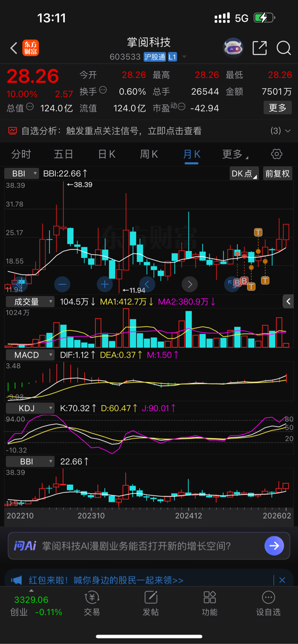
Task: Tap info icon next to 总值
Action: click(x=30, y=107)
